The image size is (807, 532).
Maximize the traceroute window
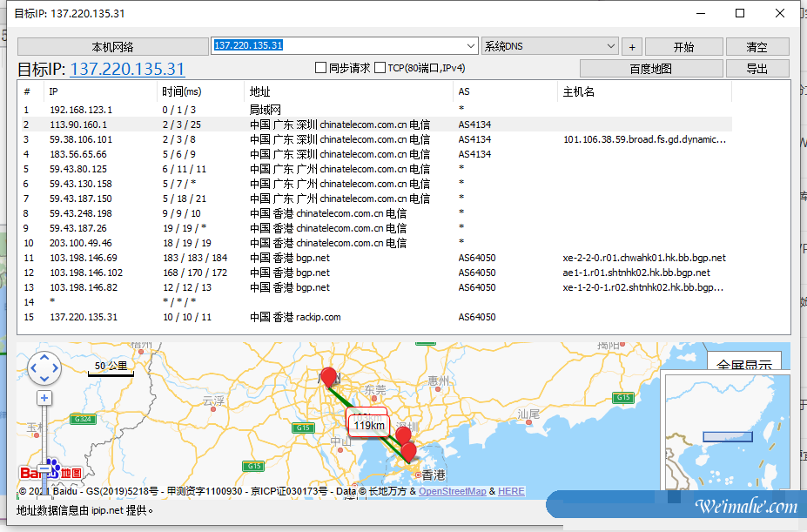740,13
